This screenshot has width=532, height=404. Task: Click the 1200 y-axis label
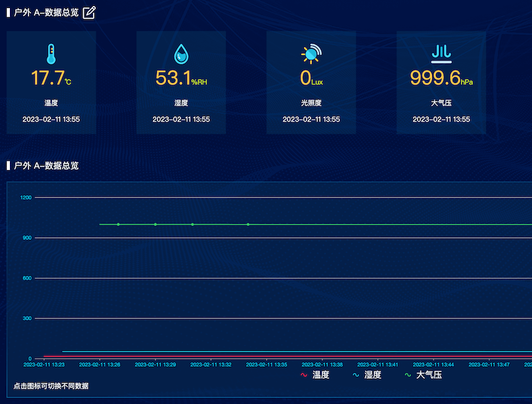[x=26, y=197]
